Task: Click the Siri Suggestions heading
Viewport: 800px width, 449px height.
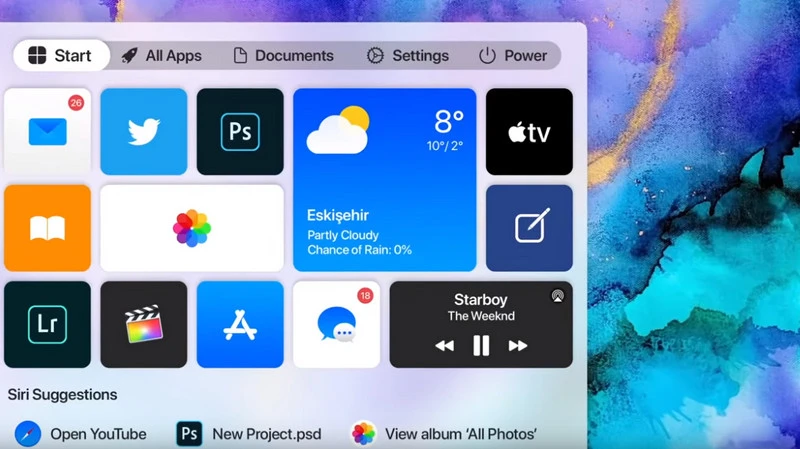Action: (x=62, y=394)
